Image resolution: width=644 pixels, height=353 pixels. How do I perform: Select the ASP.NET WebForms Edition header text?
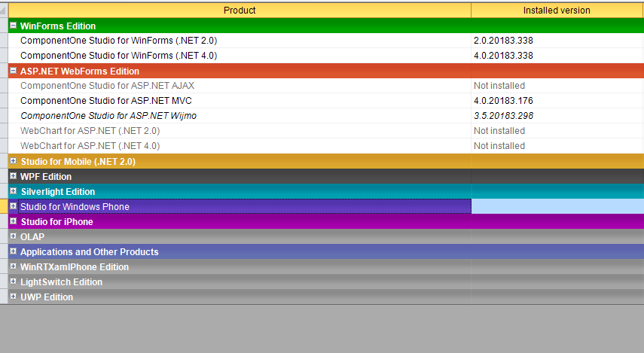coord(80,71)
